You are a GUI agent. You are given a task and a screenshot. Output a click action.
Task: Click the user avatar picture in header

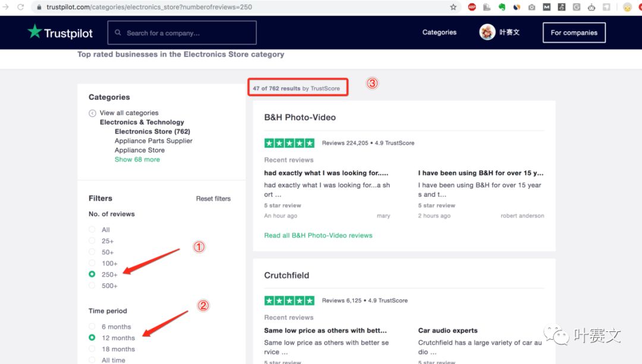click(487, 32)
